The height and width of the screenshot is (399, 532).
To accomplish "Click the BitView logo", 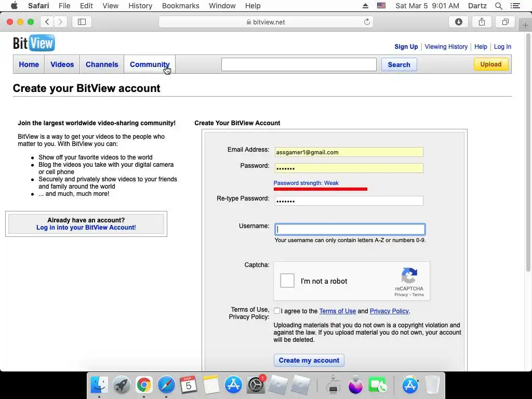I will [34, 43].
